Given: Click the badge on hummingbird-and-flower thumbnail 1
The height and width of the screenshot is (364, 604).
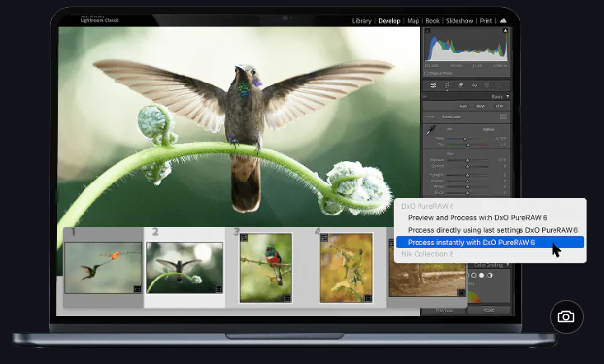Looking at the screenshot, I should tap(138, 289).
